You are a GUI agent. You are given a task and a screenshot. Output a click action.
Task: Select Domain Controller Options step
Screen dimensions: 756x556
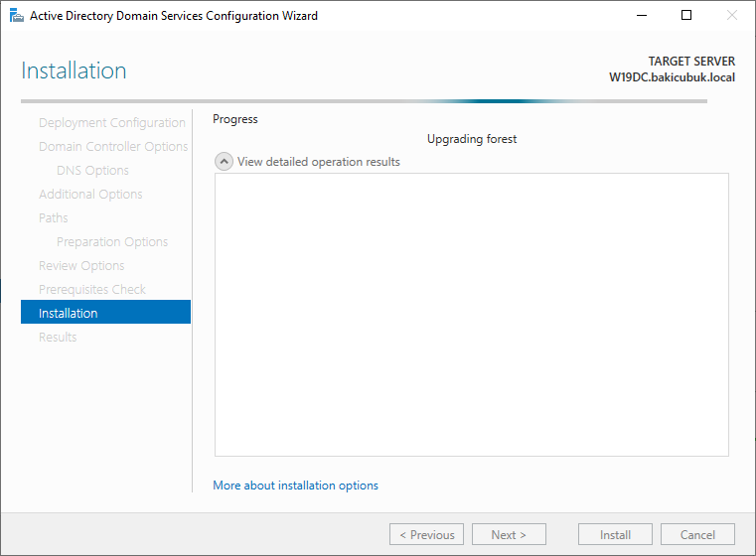click(113, 147)
